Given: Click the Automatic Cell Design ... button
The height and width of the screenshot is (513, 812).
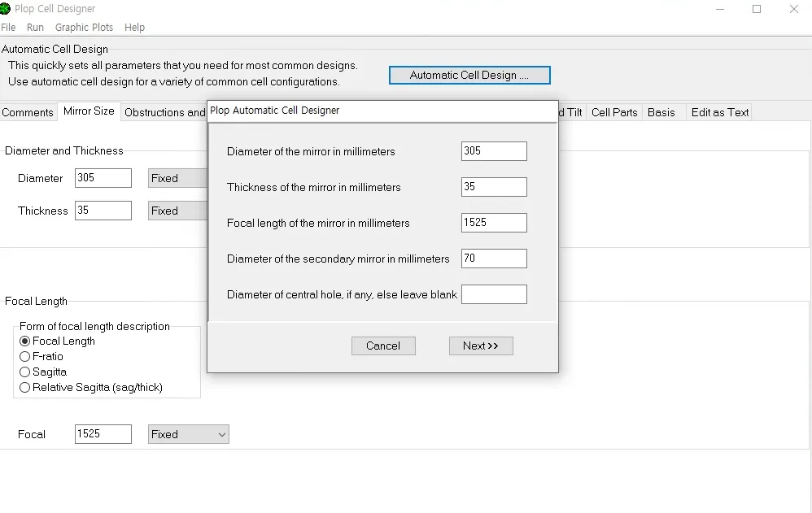Looking at the screenshot, I should 469,75.
